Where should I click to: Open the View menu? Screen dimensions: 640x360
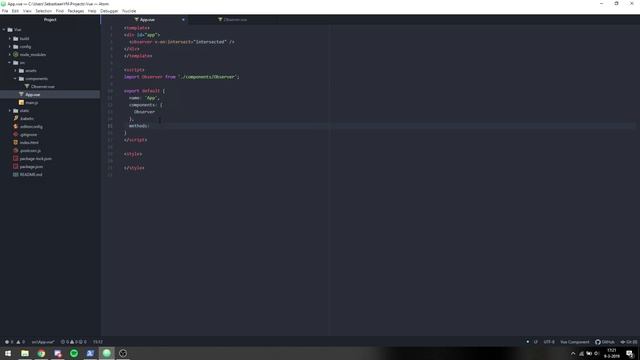click(x=27, y=11)
